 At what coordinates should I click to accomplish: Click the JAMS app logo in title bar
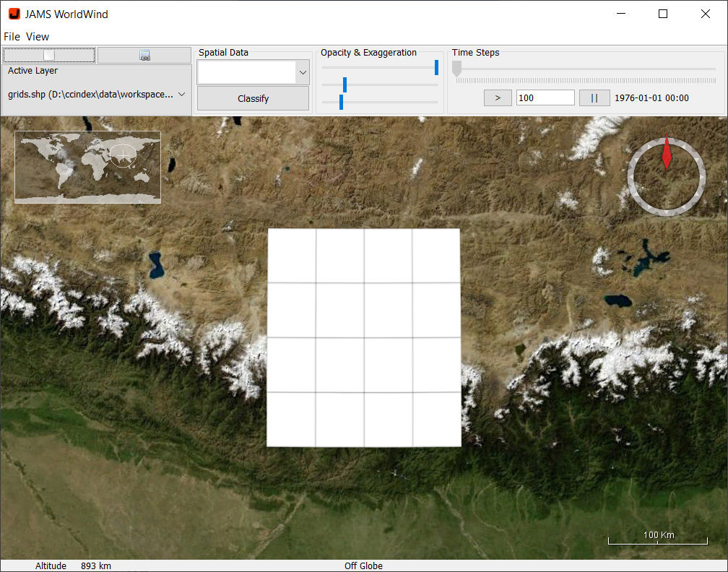tap(14, 14)
